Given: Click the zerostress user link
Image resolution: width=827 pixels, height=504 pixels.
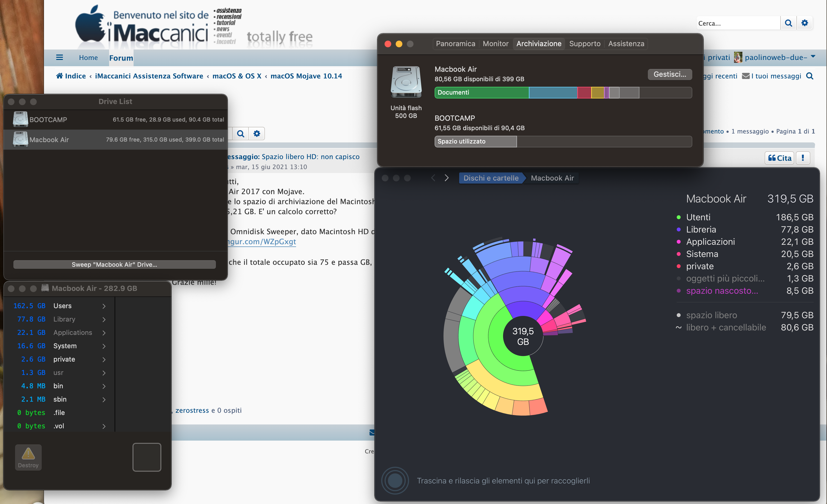Looking at the screenshot, I should tap(192, 410).
